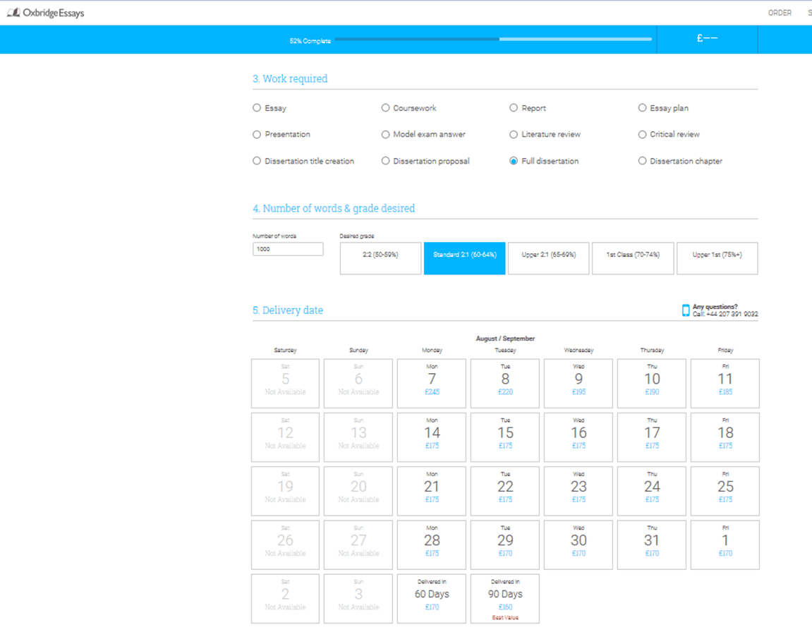The height and width of the screenshot is (644, 812).
Task: Select Monday 7 delivery date for £245
Action: click(x=432, y=383)
